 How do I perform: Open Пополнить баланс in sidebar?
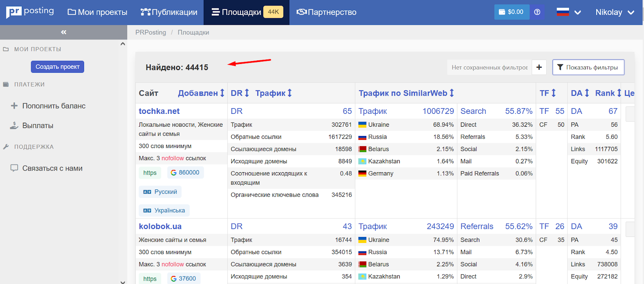pos(48,106)
